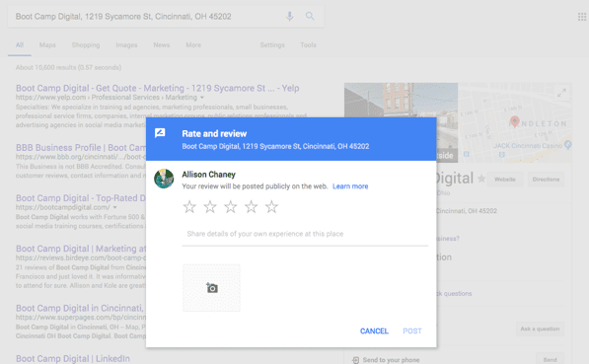The image size is (589, 364).
Task: Open the Boot Camp Digital Yelp result
Action: pos(158,88)
